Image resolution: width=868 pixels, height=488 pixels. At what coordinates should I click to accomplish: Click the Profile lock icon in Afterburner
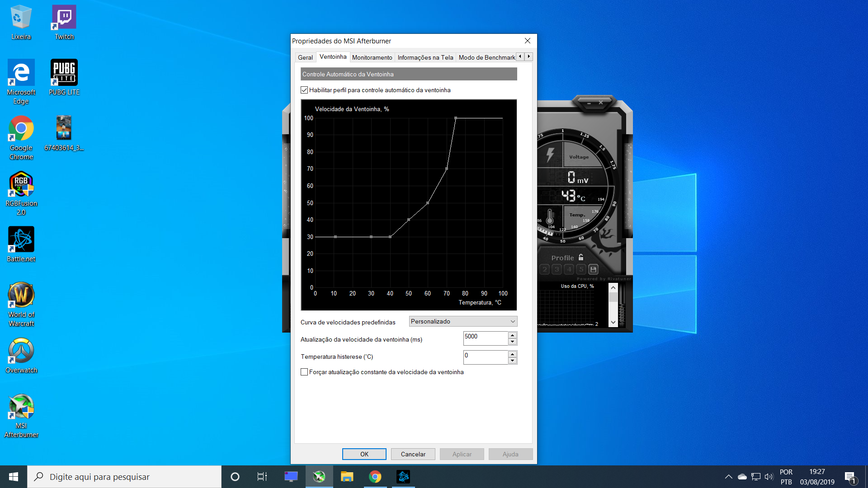(x=581, y=257)
